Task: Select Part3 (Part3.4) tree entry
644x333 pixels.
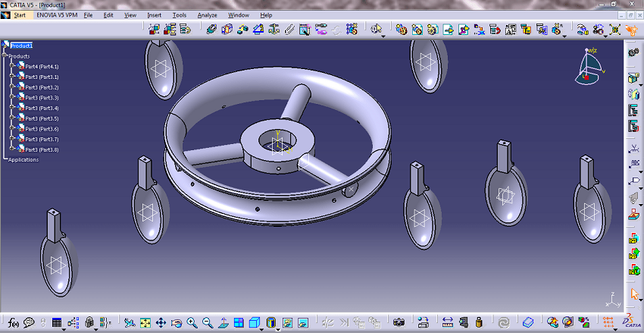Action: [x=42, y=108]
